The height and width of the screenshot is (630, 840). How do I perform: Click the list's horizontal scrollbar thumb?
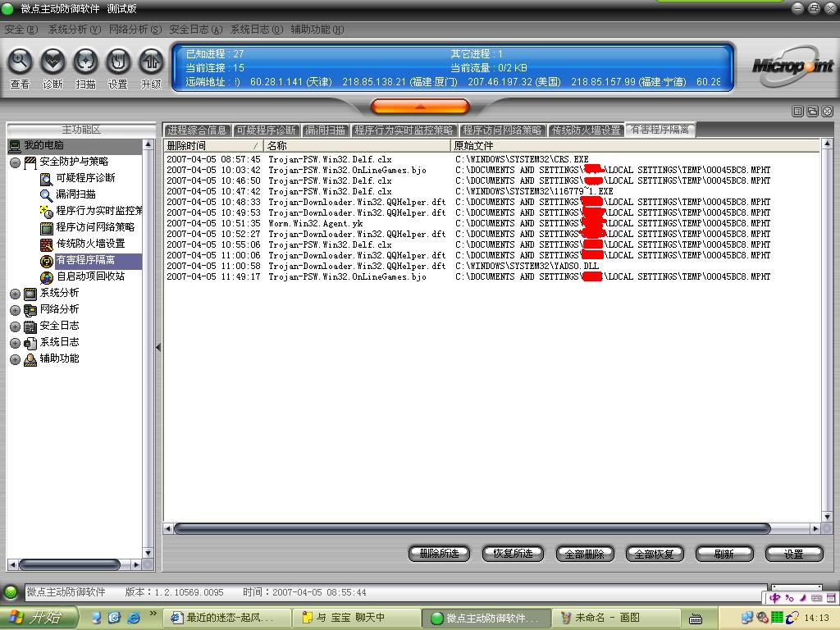pos(472,529)
